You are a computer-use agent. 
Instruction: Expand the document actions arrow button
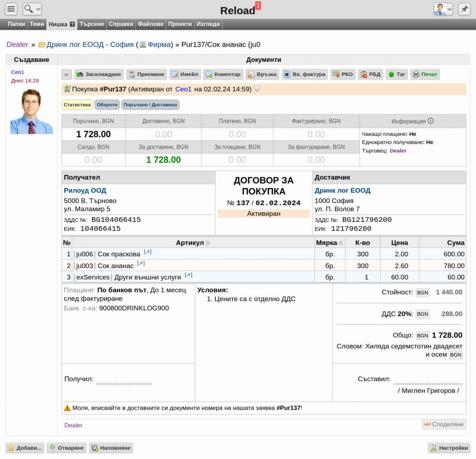coord(67,75)
